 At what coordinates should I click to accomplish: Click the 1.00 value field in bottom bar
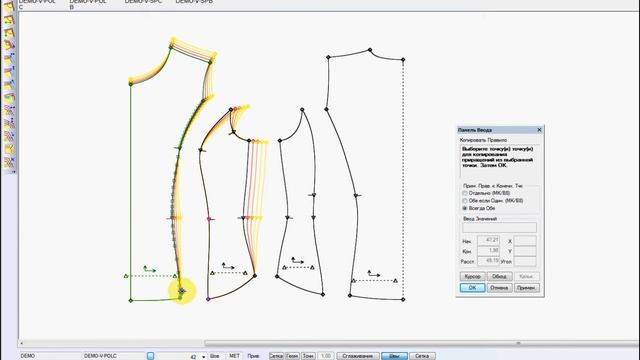click(x=326, y=356)
